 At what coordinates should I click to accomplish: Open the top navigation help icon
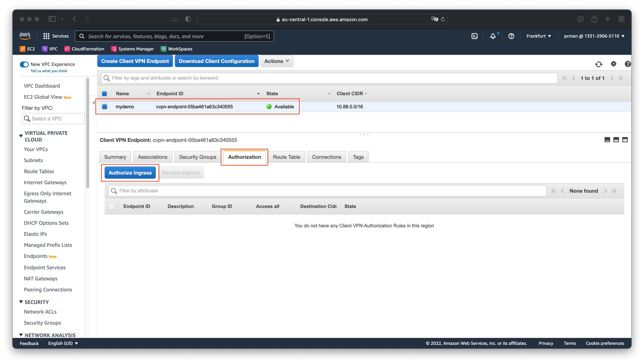pyautogui.click(x=511, y=36)
